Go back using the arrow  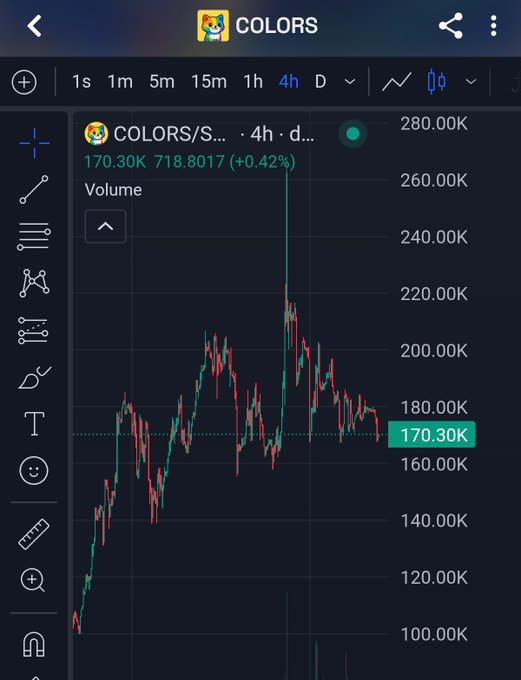pos(34,26)
